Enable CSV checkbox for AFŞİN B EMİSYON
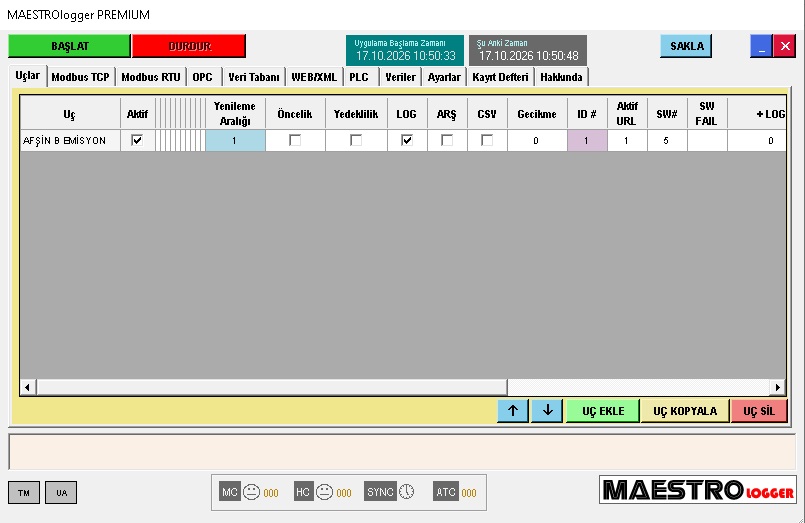805x523 pixels. pyautogui.click(x=487, y=140)
